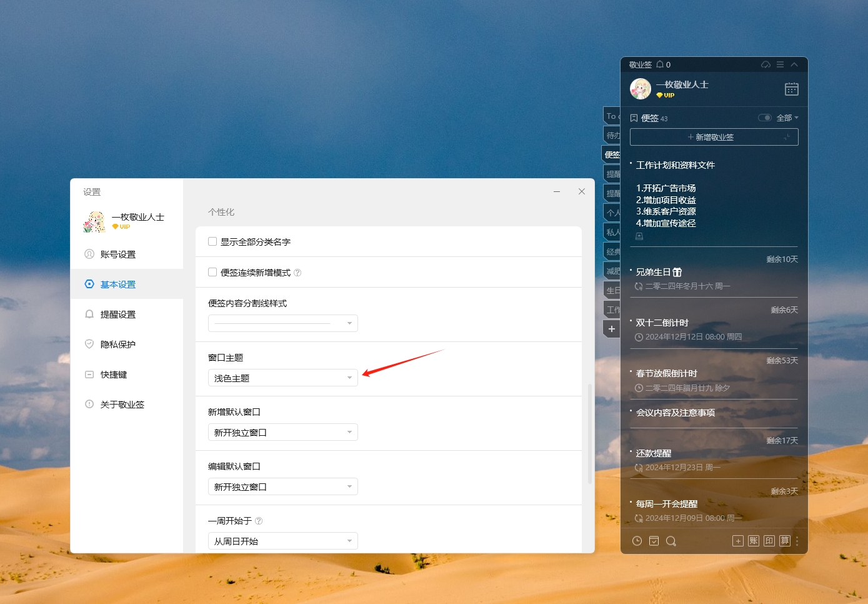Open the time reminder clock icon in bottom toolbar
Viewport: 868px width, 604px height.
[637, 541]
